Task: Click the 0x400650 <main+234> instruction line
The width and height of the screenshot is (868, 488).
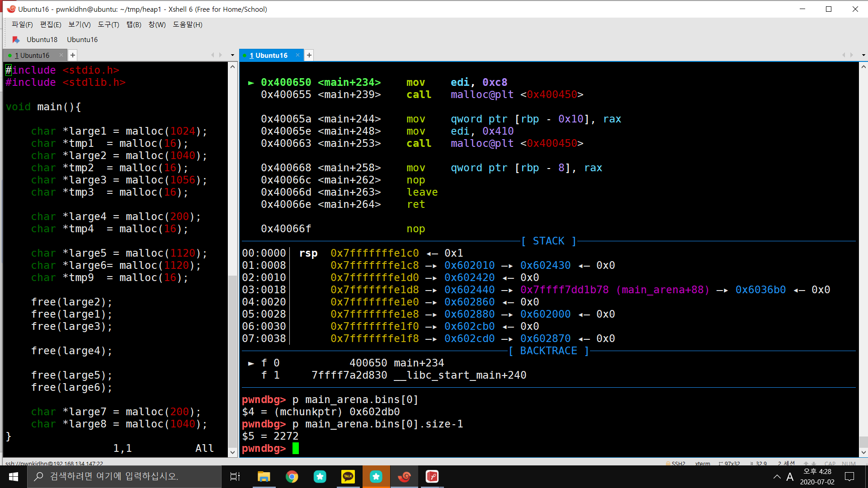Action: [x=377, y=82]
